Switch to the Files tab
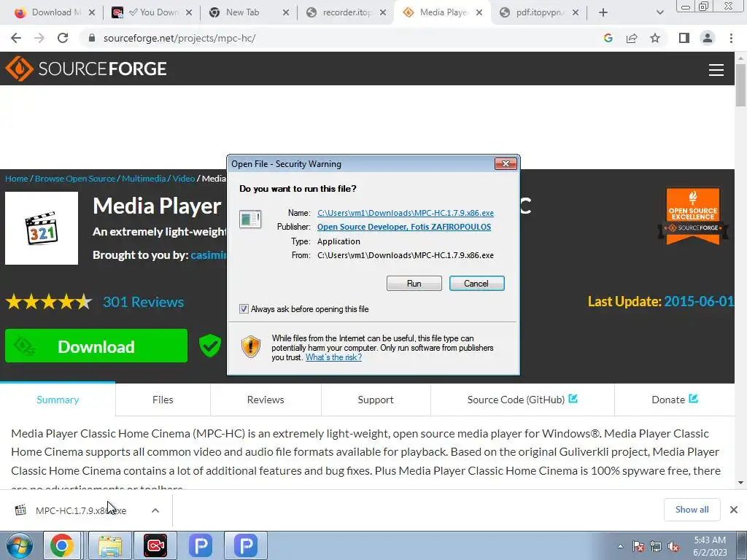 pos(163,400)
